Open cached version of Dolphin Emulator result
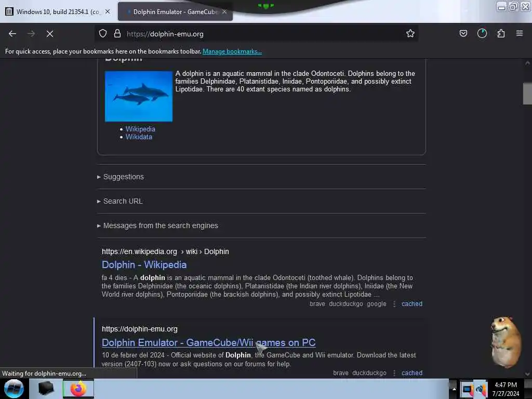532x399 pixels. [412, 373]
